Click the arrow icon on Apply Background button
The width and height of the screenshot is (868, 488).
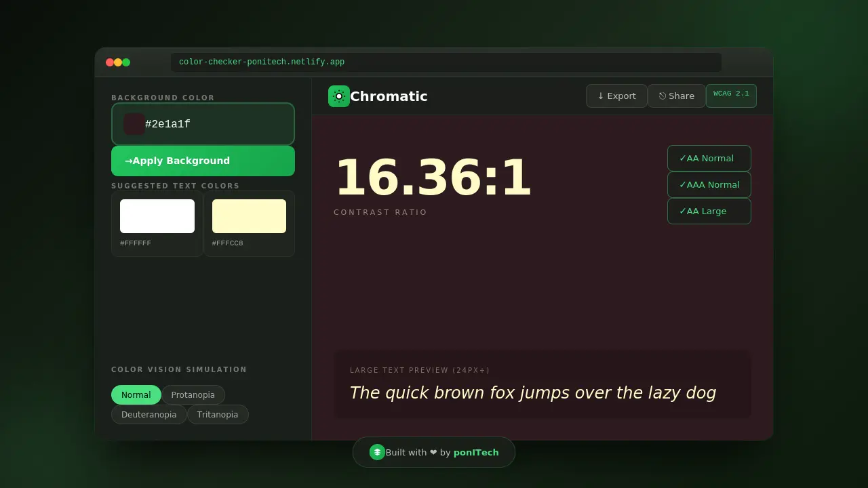(x=128, y=161)
